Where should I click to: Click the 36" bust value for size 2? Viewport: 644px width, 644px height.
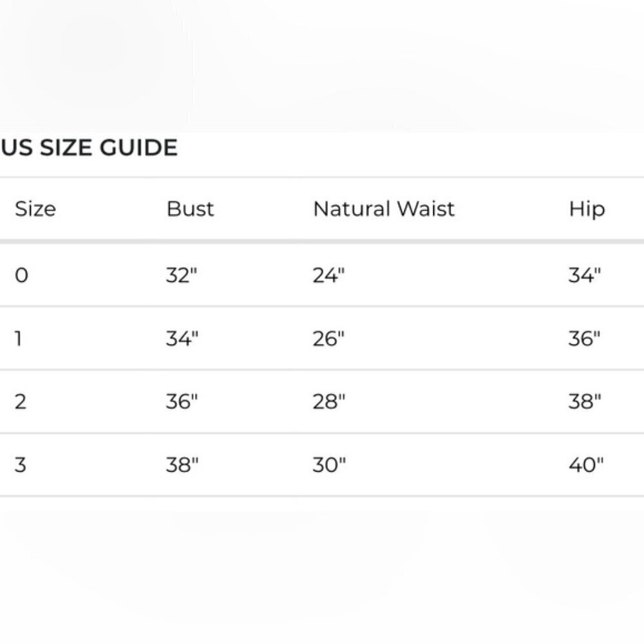click(x=182, y=402)
